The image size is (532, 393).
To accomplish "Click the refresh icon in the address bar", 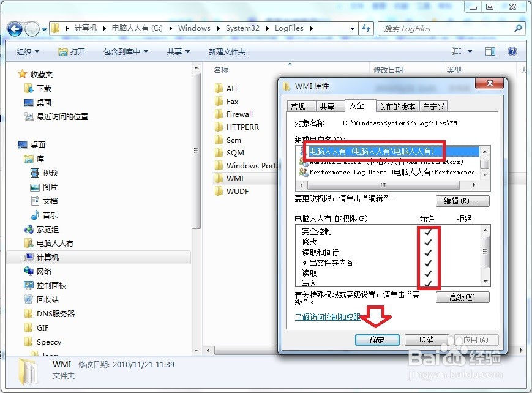I will (x=366, y=28).
